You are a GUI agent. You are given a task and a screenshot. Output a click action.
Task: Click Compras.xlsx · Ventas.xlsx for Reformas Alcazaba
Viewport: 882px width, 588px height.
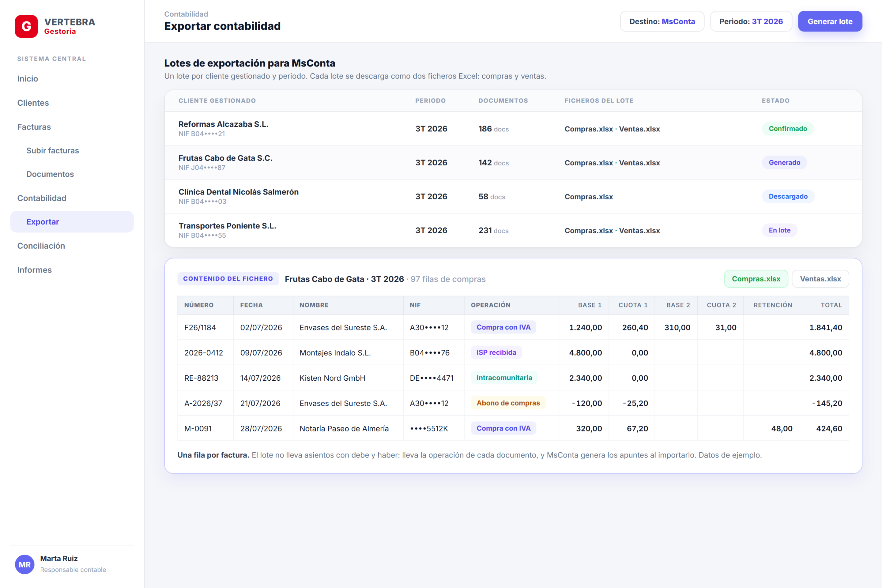tap(612, 129)
